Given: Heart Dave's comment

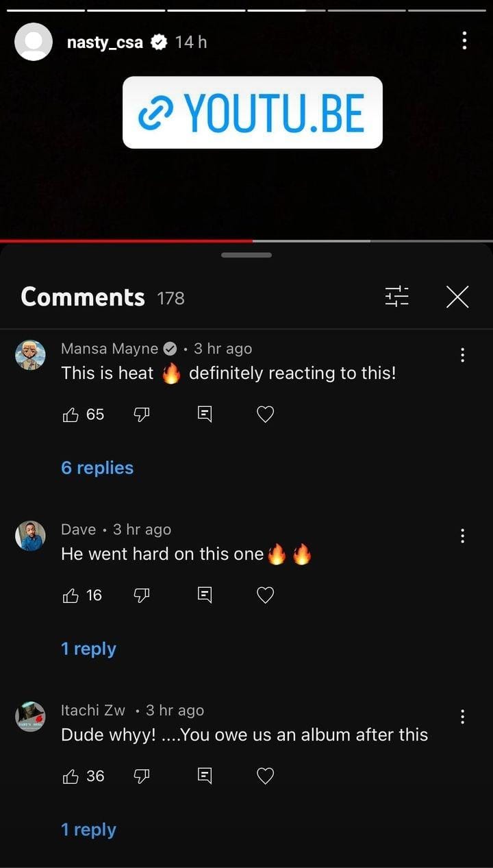Looking at the screenshot, I should point(265,595).
